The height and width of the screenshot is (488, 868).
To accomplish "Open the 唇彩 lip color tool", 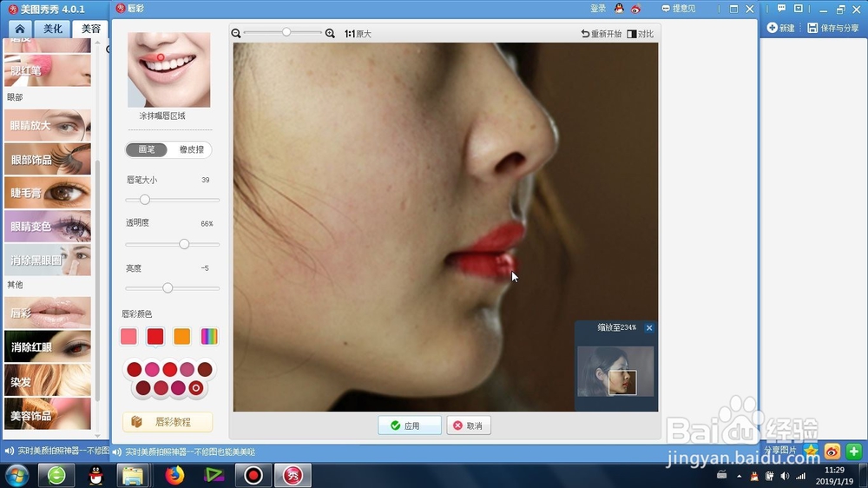I will (x=48, y=313).
